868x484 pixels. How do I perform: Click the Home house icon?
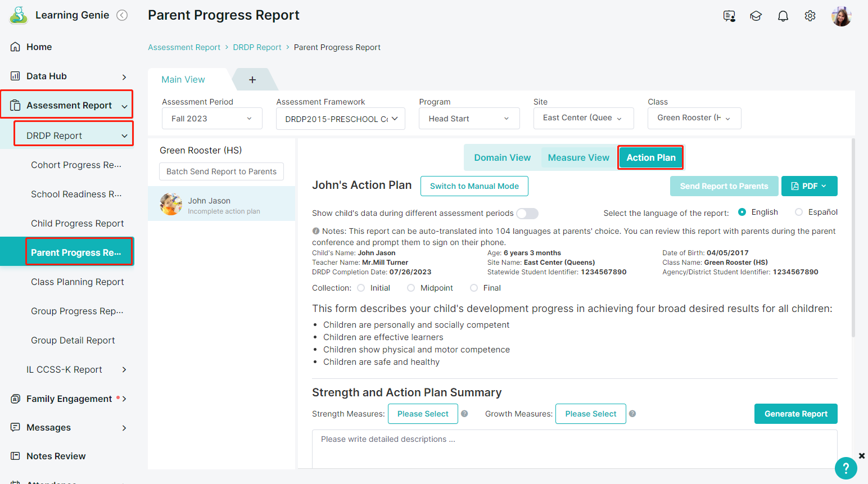click(16, 47)
